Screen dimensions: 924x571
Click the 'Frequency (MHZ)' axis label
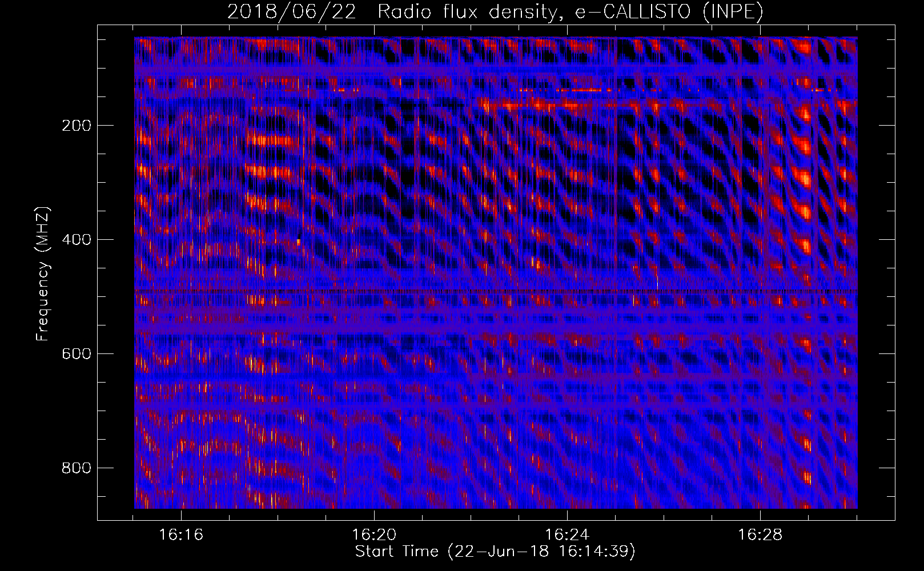click(43, 274)
